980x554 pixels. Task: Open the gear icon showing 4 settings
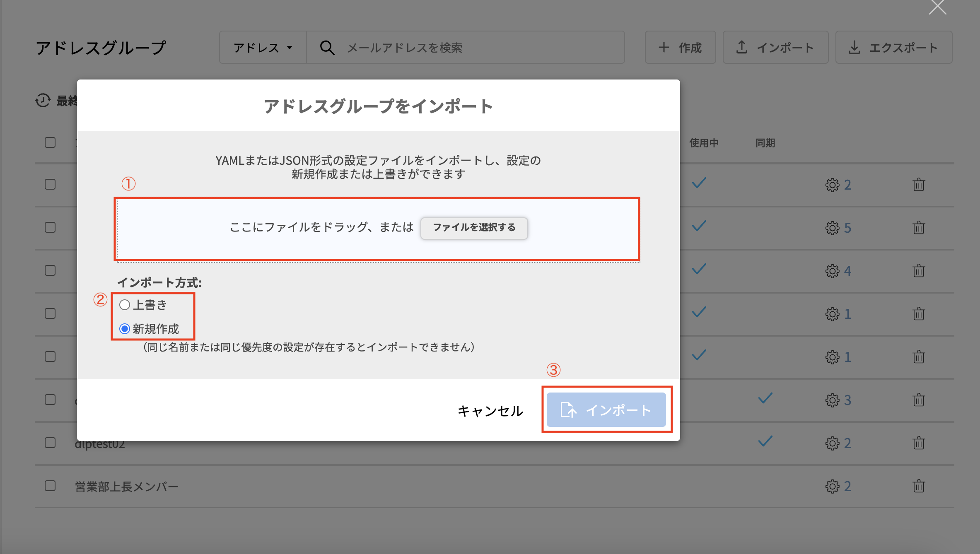click(832, 271)
